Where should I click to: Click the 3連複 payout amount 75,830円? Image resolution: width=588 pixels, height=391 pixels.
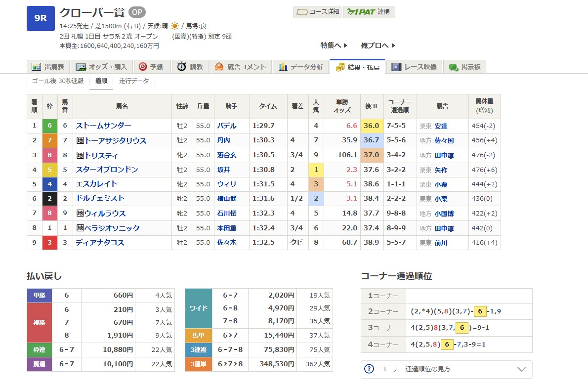pos(279,349)
